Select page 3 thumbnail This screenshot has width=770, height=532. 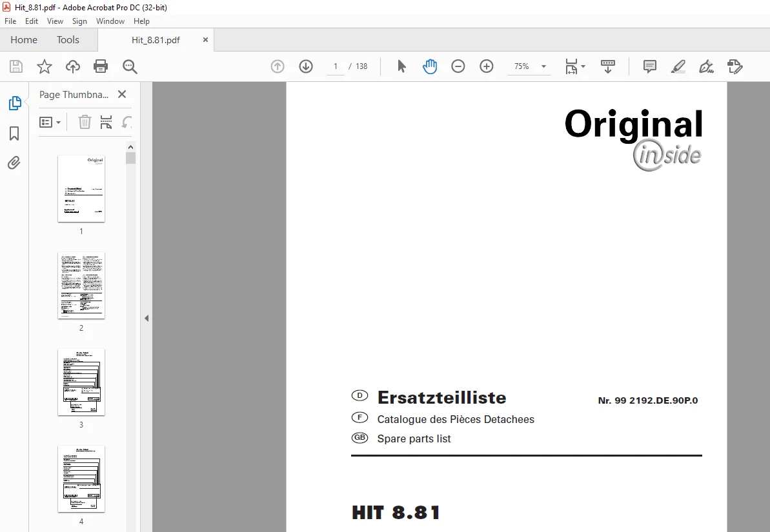click(81, 382)
